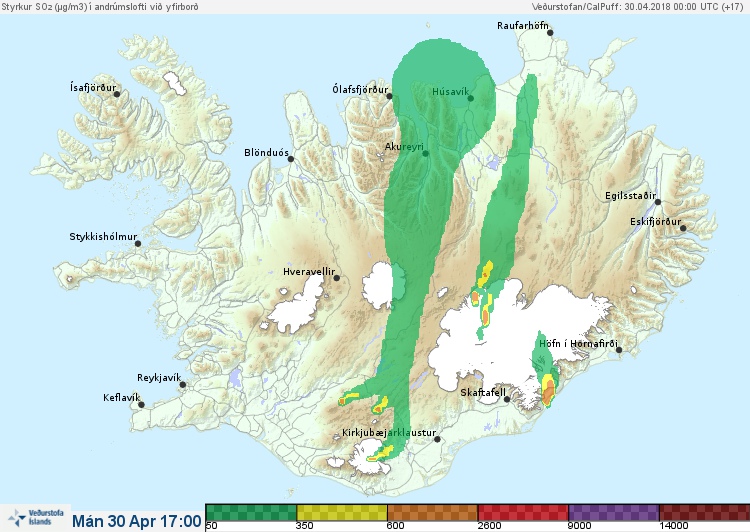The height and width of the screenshot is (532, 750).
Task: Click the Blönduós marker dot
Action: click(290, 159)
